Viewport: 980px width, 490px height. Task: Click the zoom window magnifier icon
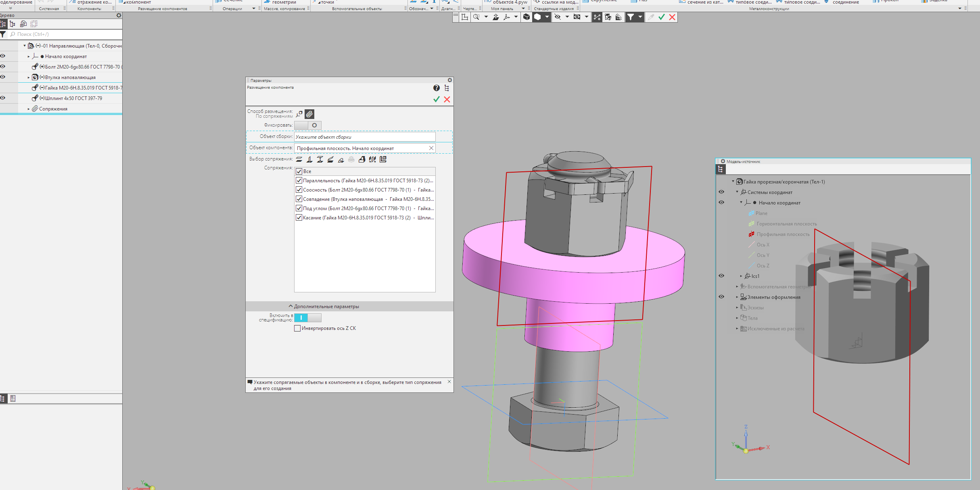point(476,17)
